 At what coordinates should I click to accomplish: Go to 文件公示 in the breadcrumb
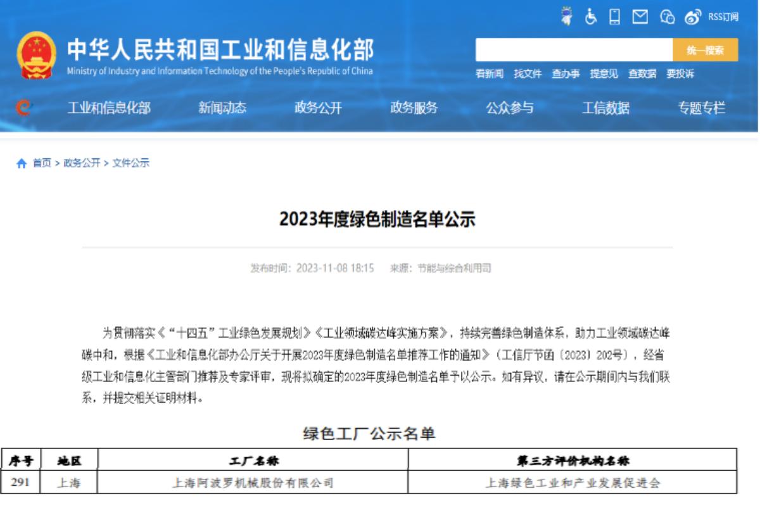pos(131,163)
